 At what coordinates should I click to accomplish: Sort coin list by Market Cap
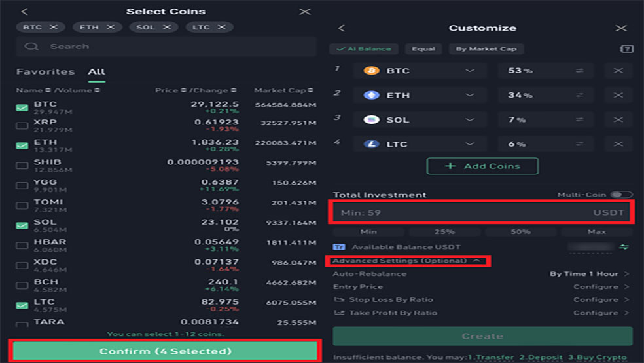pos(283,90)
